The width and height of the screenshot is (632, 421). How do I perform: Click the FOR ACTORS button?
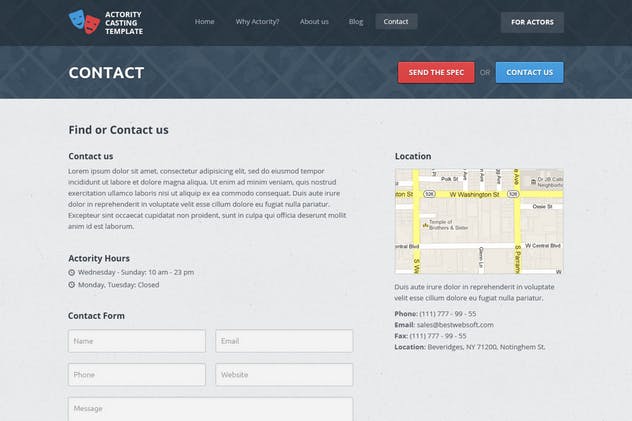click(532, 22)
